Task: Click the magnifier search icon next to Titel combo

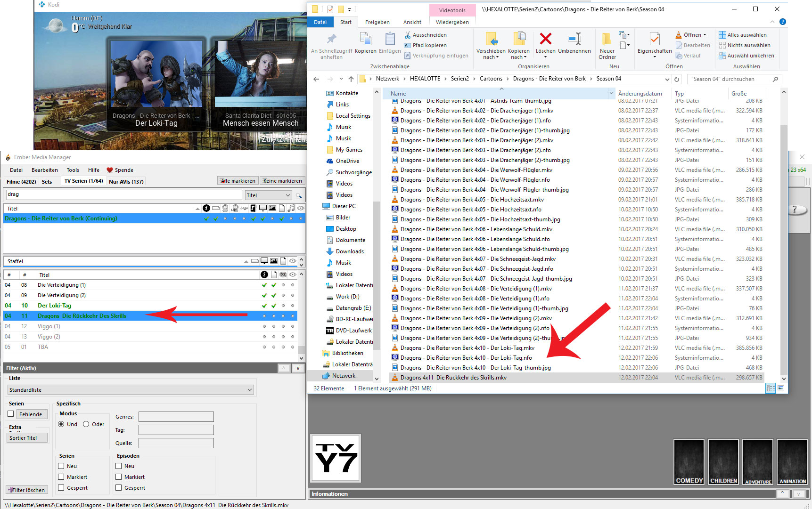Action: [299, 195]
